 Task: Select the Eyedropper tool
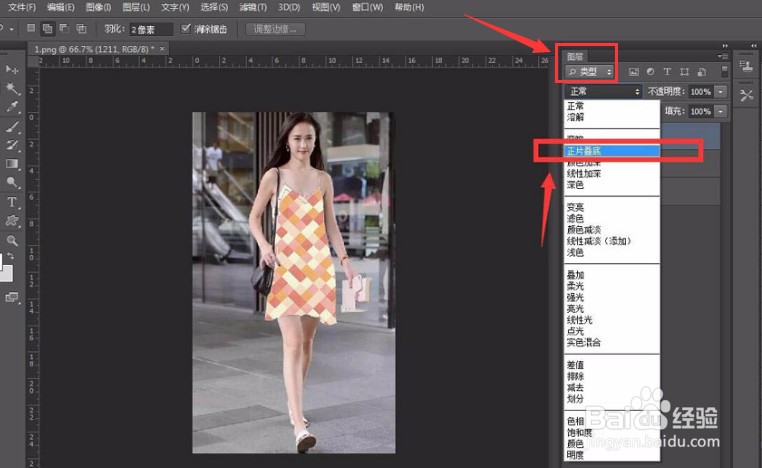12,106
